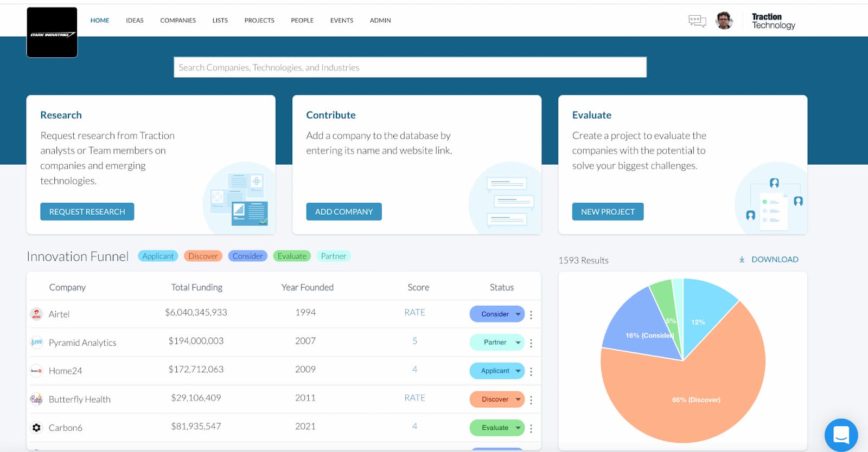
Task: Click the Airtel company logo
Action: coord(36,314)
